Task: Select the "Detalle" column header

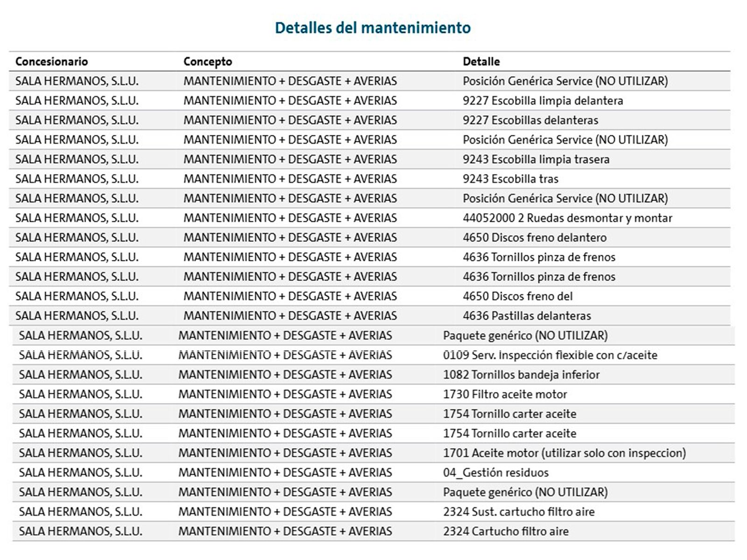Action: point(481,62)
